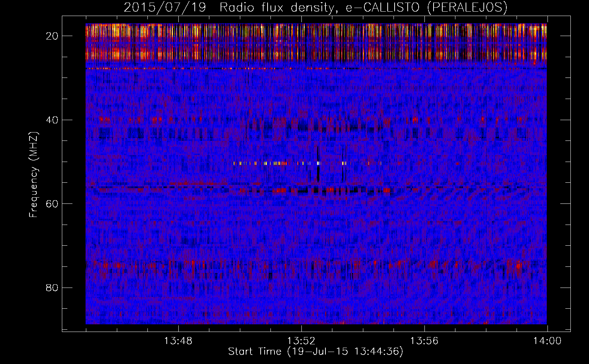Select the 14:00 time tick label

point(547,341)
